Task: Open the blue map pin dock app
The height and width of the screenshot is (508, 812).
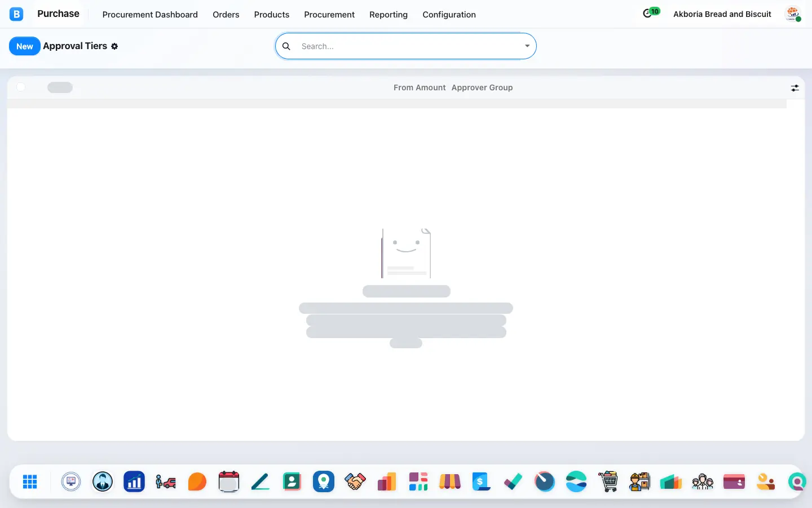Action: pyautogui.click(x=324, y=481)
